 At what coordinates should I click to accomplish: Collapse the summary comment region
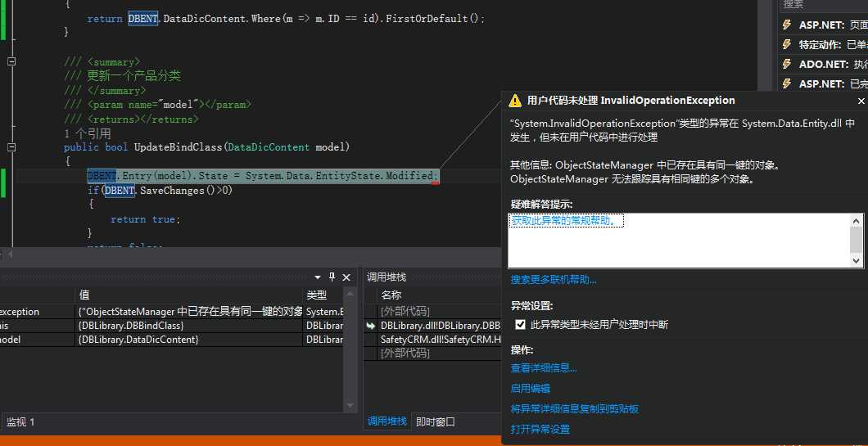pyautogui.click(x=11, y=62)
